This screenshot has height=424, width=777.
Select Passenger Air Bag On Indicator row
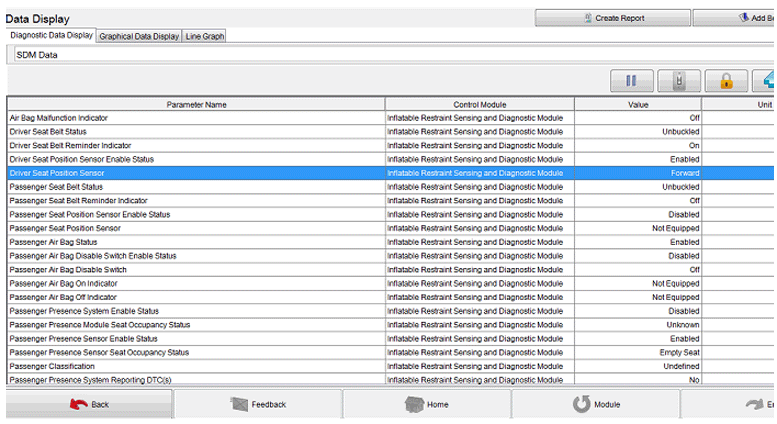390,283
